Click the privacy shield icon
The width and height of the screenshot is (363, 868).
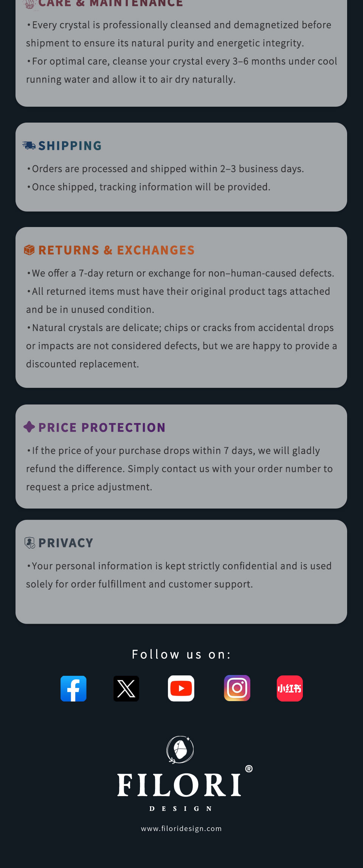29,543
